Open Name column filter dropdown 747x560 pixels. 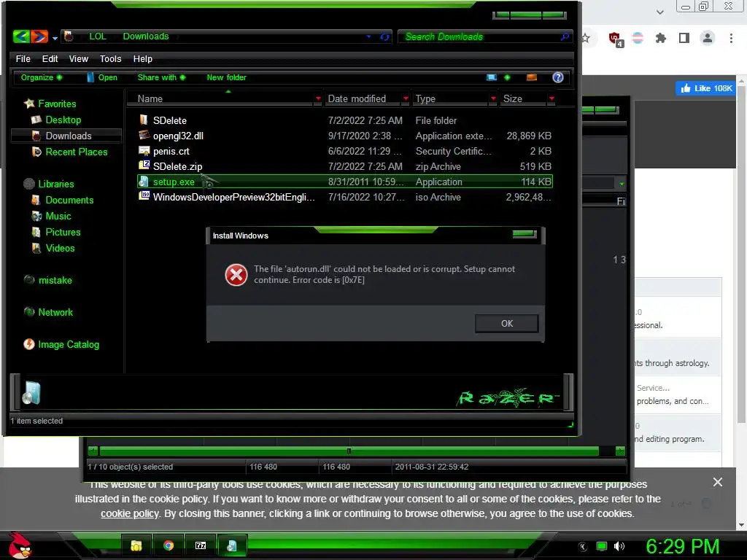click(318, 98)
